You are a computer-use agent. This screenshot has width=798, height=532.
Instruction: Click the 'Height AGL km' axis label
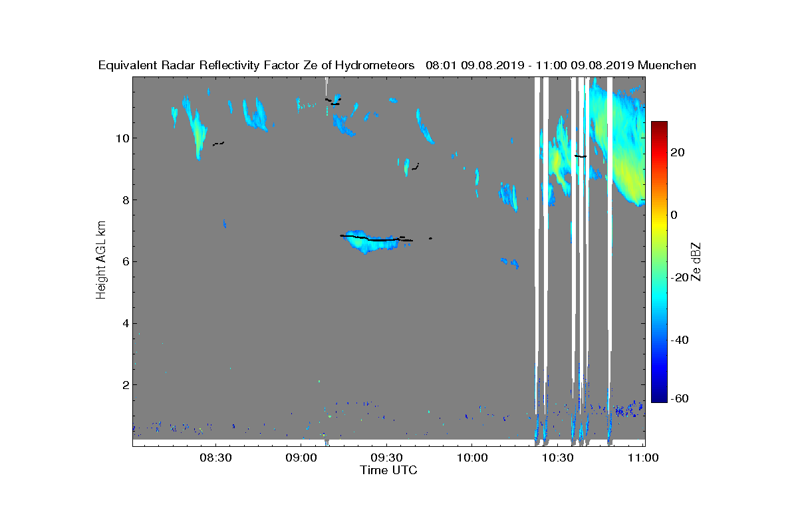[x=101, y=261]
